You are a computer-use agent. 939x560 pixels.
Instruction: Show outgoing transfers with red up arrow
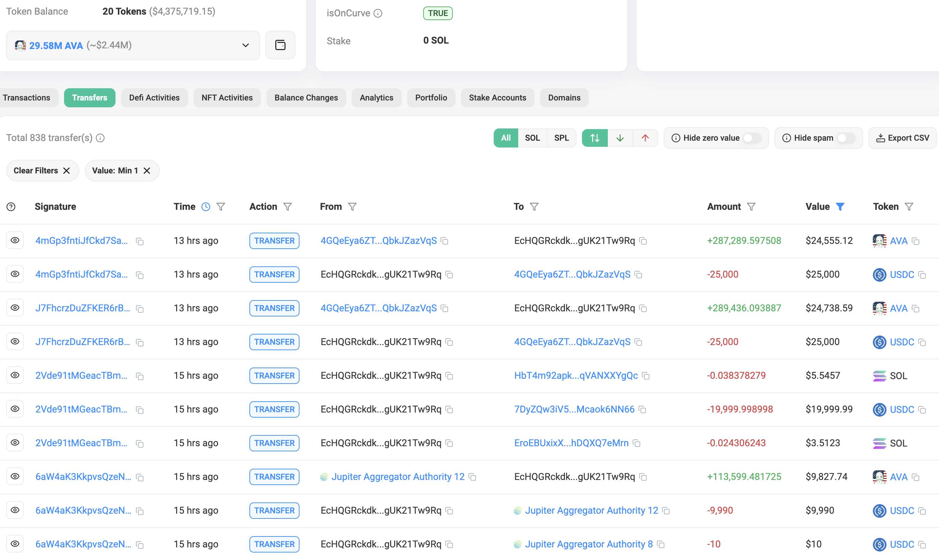(x=645, y=138)
